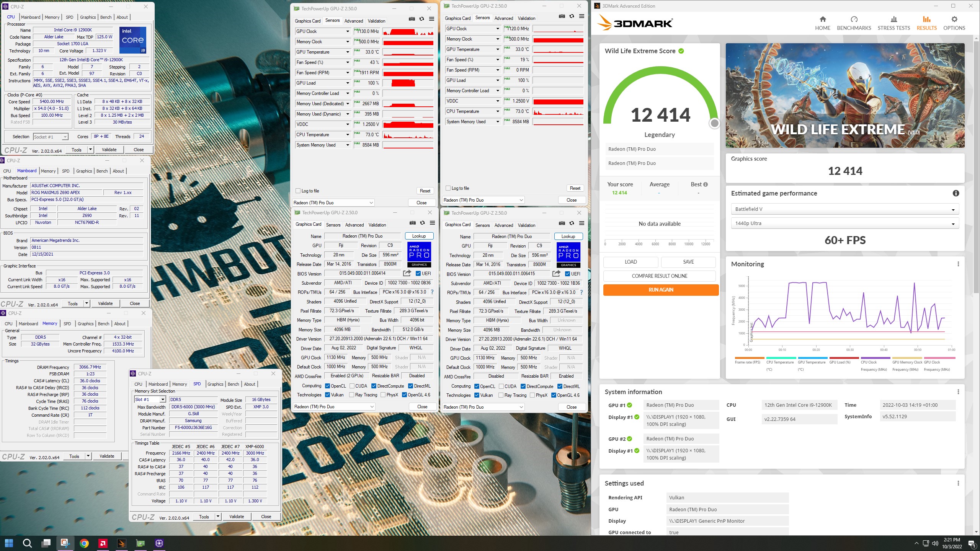Click the BIOS export icon in bottom-right GPU-Z window

point(556,274)
